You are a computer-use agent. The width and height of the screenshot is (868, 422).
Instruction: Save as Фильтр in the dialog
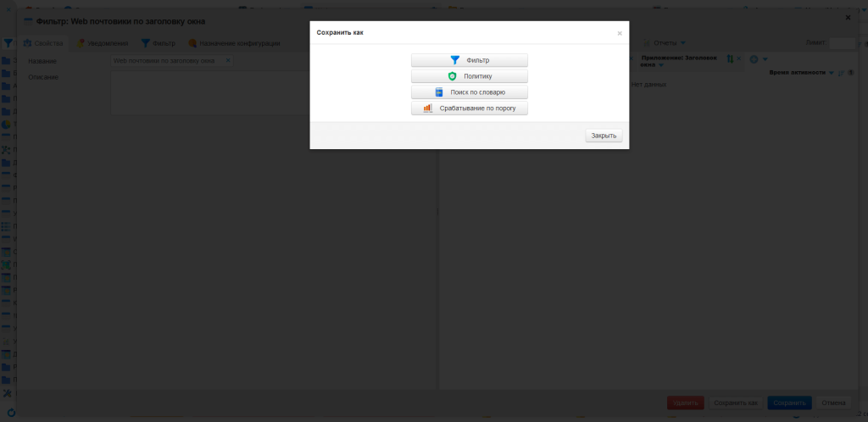[x=470, y=60]
